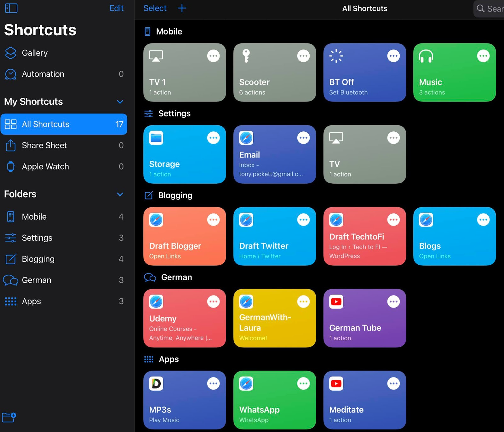
Task: Collapse the My Shortcuts section chevron
Action: pos(120,102)
